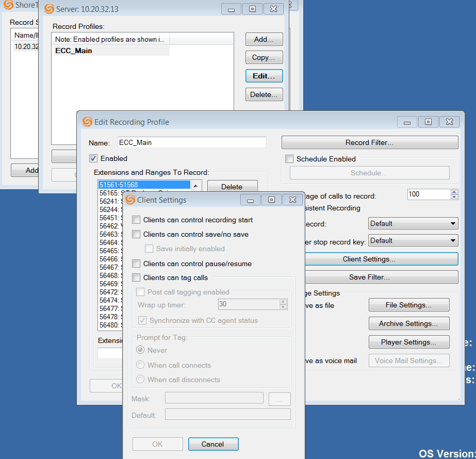This screenshot has height=459, width=476.
Task: Decrease percentage of calls to record
Action: [454, 197]
